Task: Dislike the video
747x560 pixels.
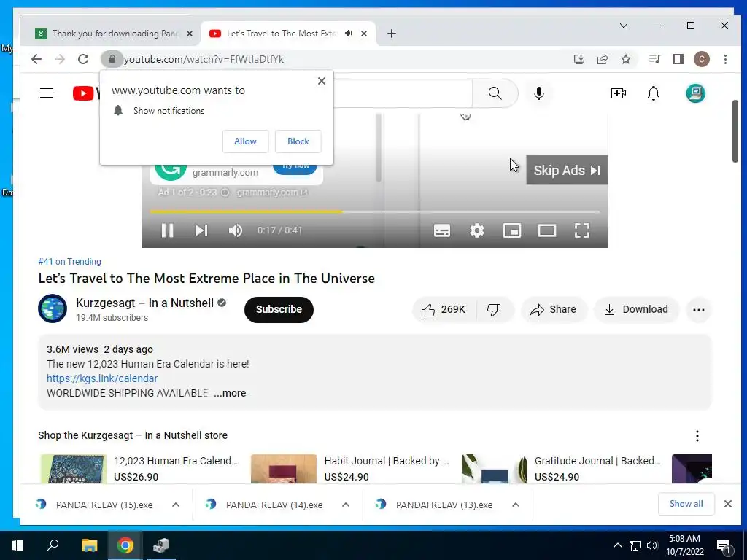Action: point(494,309)
